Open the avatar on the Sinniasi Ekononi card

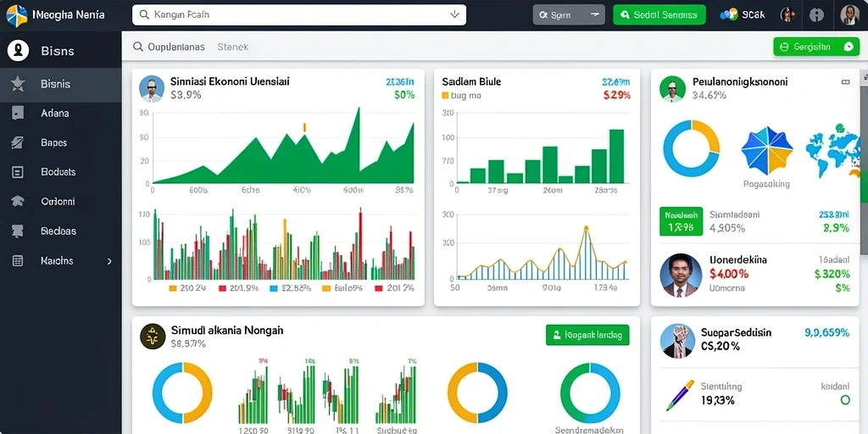pyautogui.click(x=151, y=88)
